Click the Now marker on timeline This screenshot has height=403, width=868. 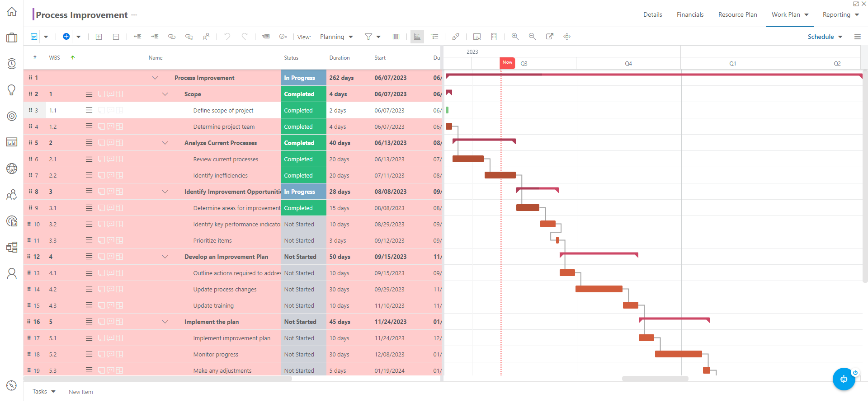tap(507, 63)
